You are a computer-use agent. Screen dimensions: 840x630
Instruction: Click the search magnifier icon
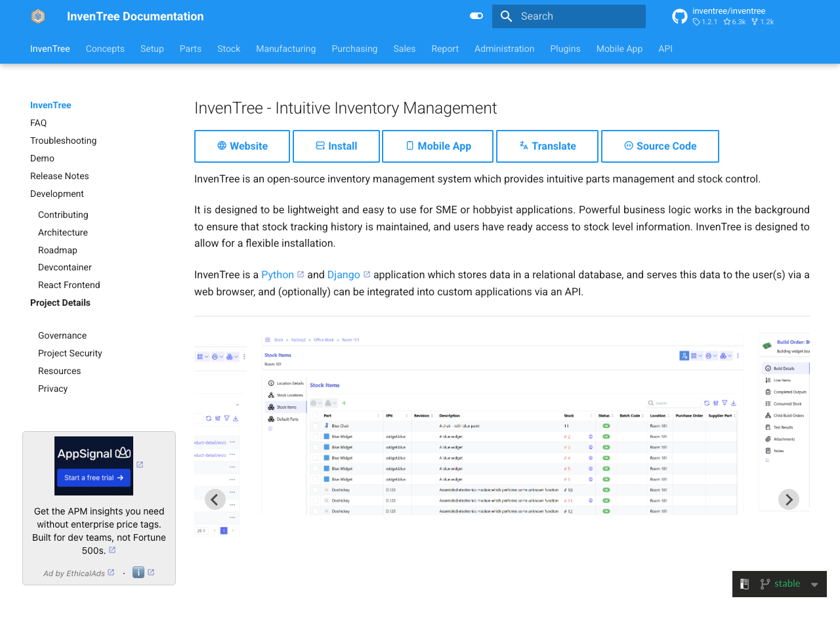(506, 16)
